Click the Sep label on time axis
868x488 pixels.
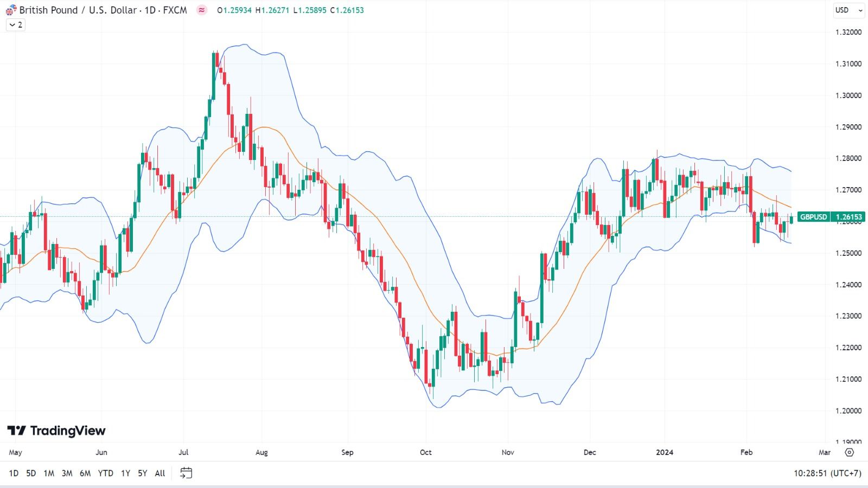click(347, 452)
